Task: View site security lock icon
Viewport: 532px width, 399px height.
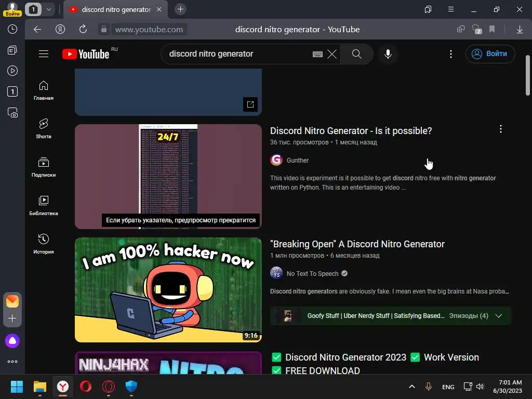Action: click(104, 29)
